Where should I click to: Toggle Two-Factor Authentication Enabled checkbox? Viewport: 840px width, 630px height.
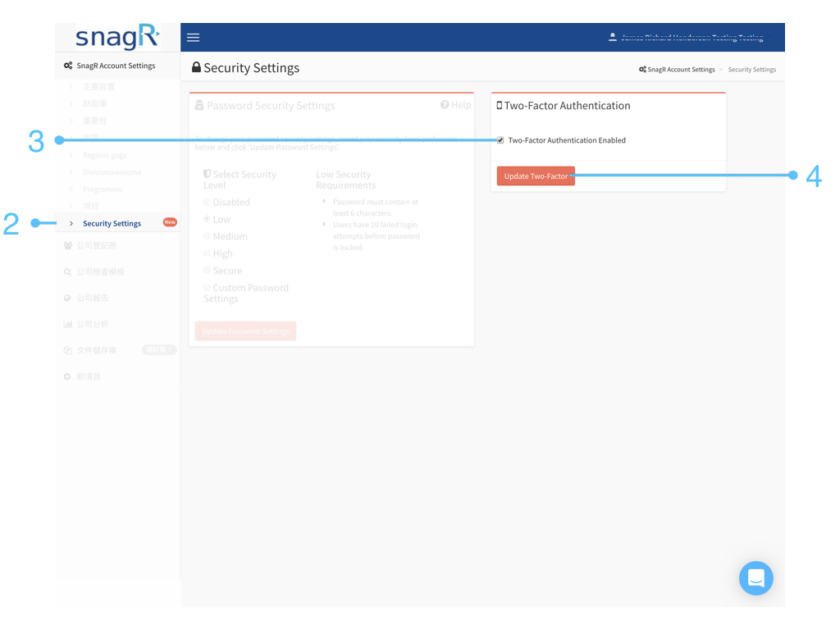(x=500, y=140)
